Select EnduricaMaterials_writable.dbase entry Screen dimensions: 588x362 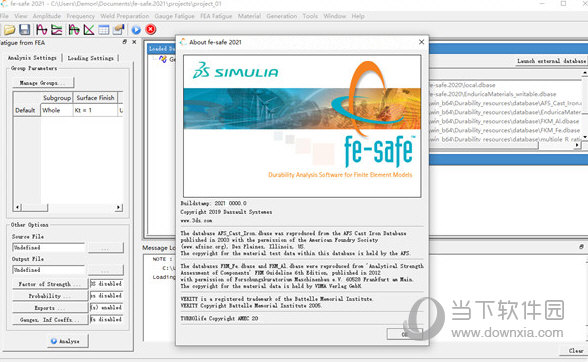(493, 94)
